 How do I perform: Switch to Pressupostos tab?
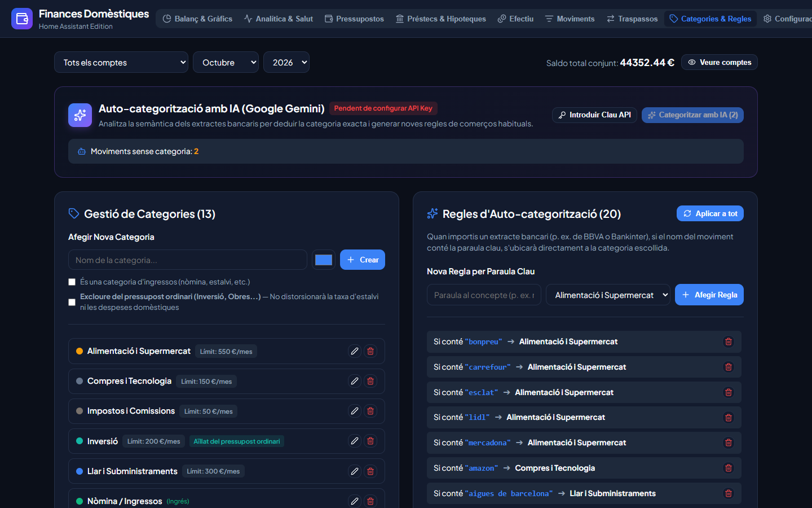tap(354, 19)
